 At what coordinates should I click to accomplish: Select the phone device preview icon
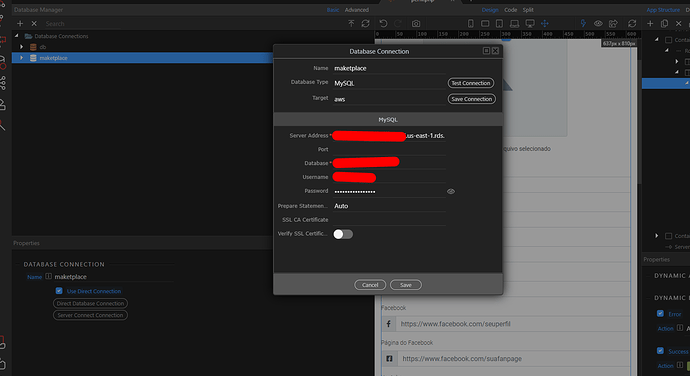point(470,23)
